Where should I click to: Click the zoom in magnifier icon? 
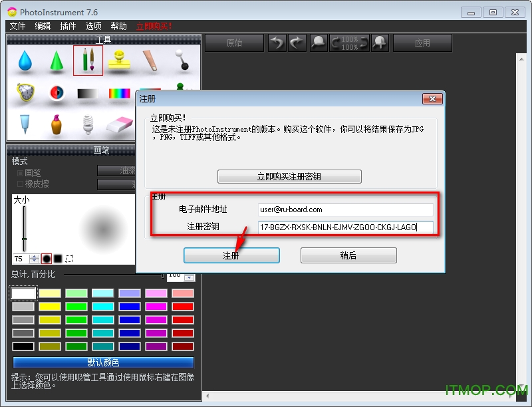point(380,43)
